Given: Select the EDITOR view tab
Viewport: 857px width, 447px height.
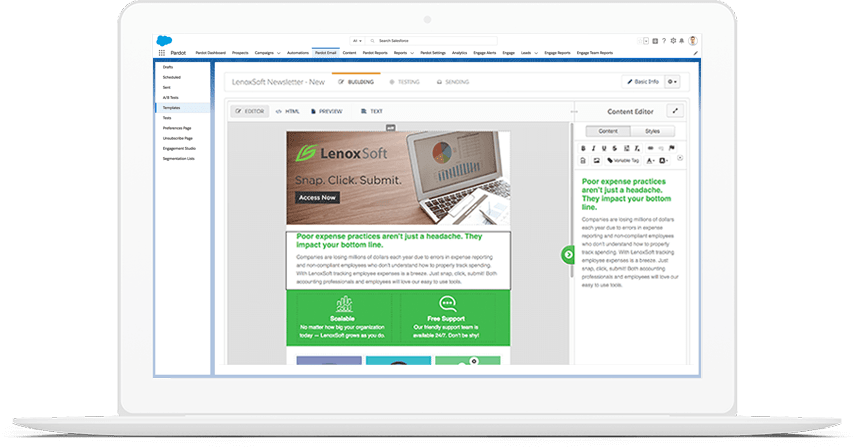Looking at the screenshot, I should (250, 111).
